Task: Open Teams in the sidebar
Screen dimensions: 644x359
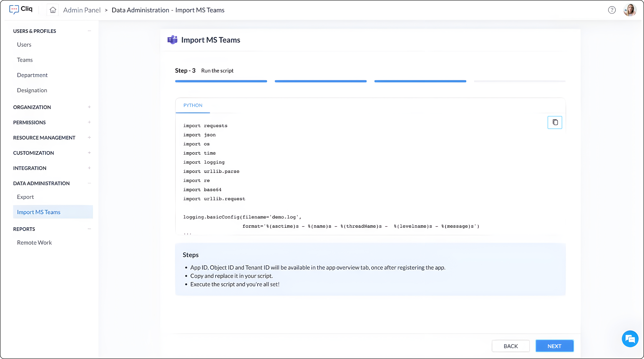Action: click(x=25, y=60)
